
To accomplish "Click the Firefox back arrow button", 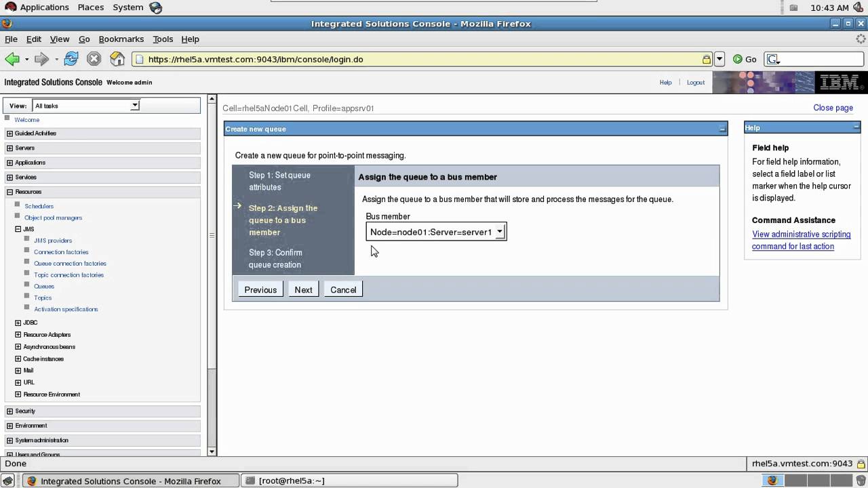I will click(x=12, y=59).
